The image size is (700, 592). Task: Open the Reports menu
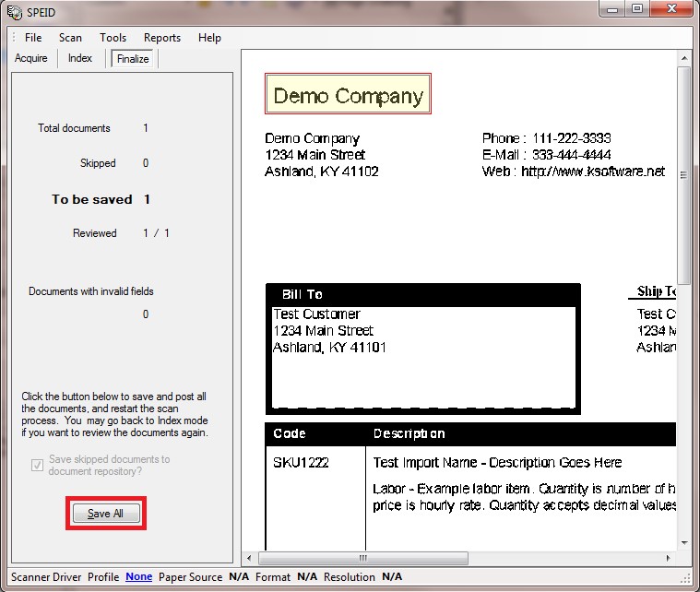[x=162, y=38]
